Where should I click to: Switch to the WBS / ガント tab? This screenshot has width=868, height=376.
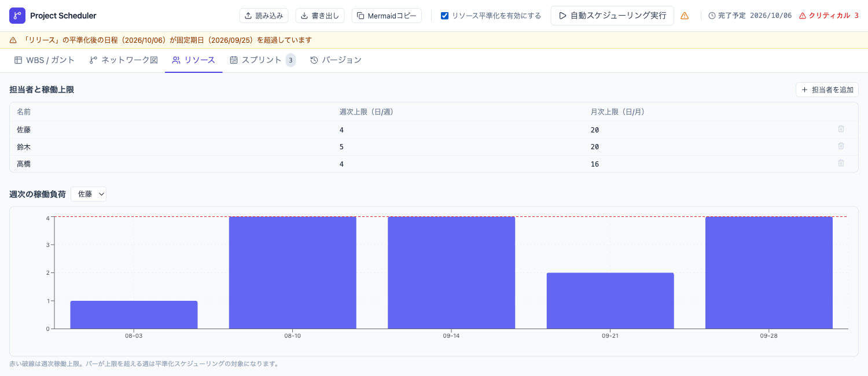click(45, 60)
